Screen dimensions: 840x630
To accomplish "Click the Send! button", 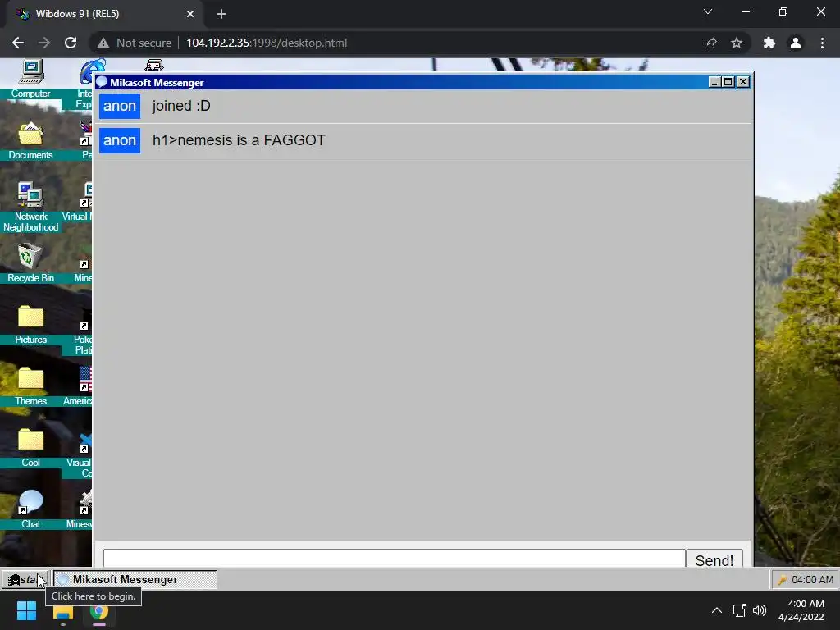I will click(x=714, y=559).
